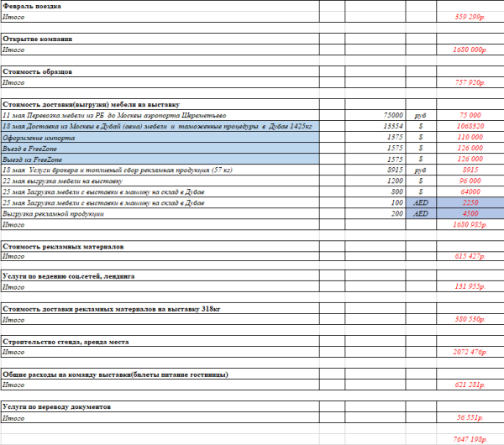
Task: Click the 1065320 red total cell
Action: (x=470, y=125)
